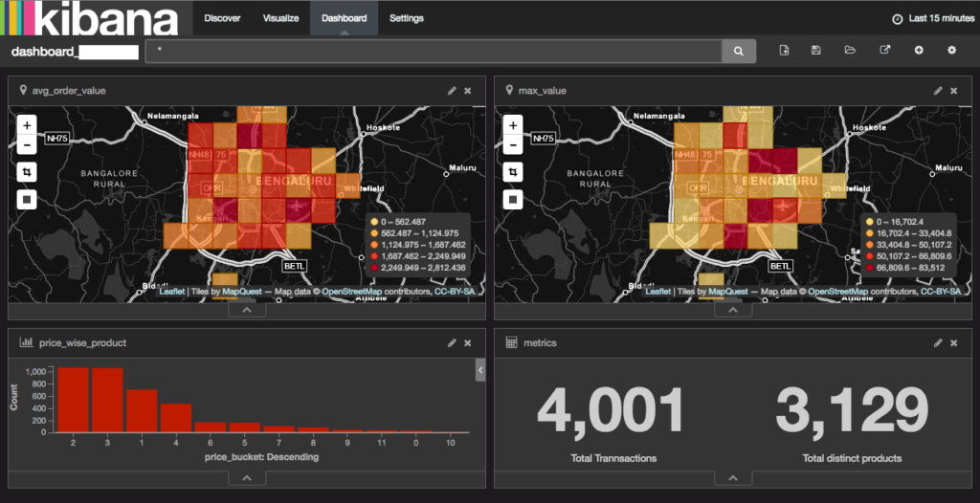The height and width of the screenshot is (503, 980).
Task: Click legend swatch for 0 – 562.487
Action: coord(374,222)
